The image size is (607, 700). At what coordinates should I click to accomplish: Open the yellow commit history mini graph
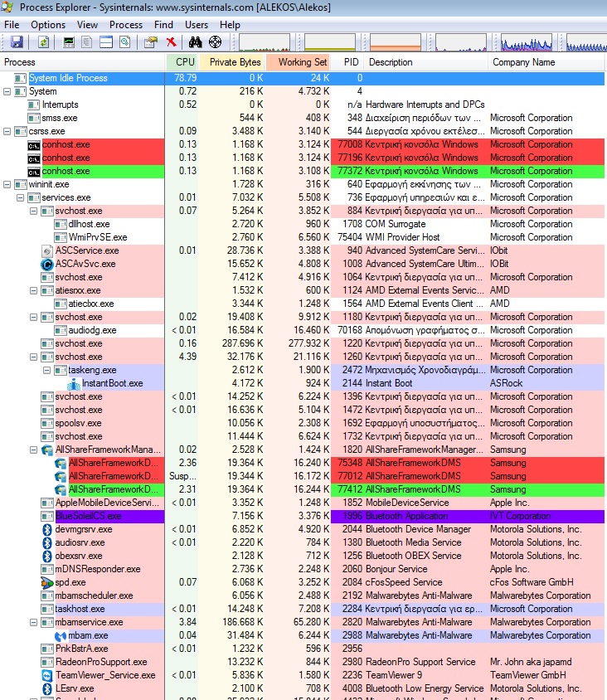[x=330, y=42]
